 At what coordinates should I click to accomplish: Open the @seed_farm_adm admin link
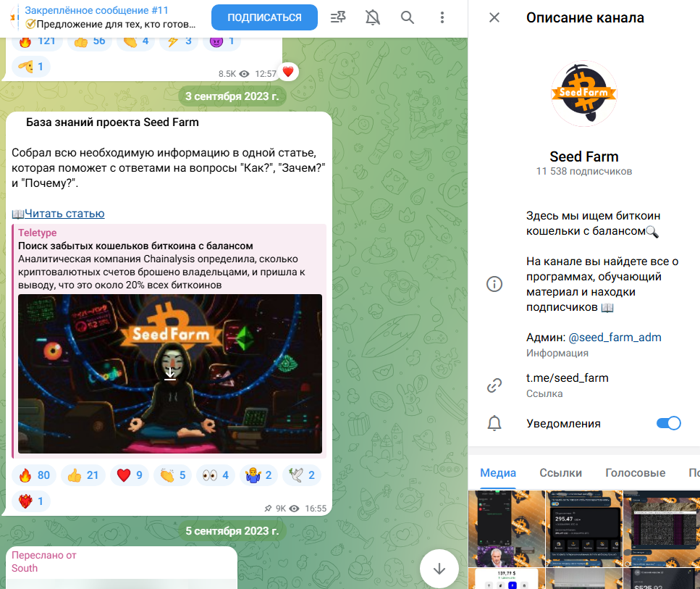click(615, 338)
